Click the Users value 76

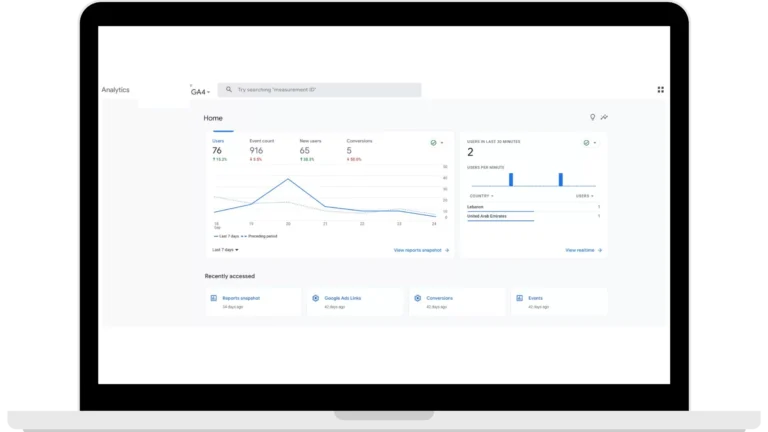coord(217,150)
